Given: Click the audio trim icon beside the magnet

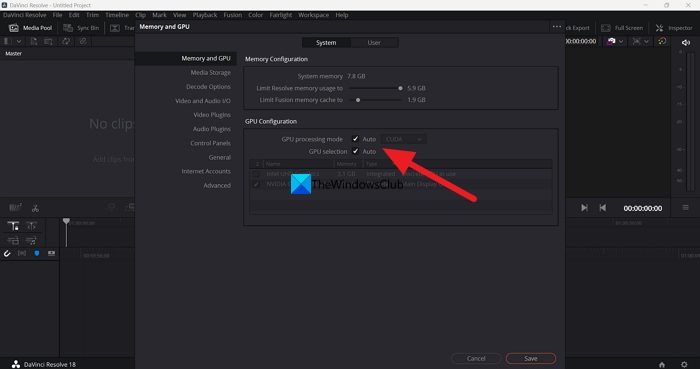Looking at the screenshot, I should (x=22, y=253).
